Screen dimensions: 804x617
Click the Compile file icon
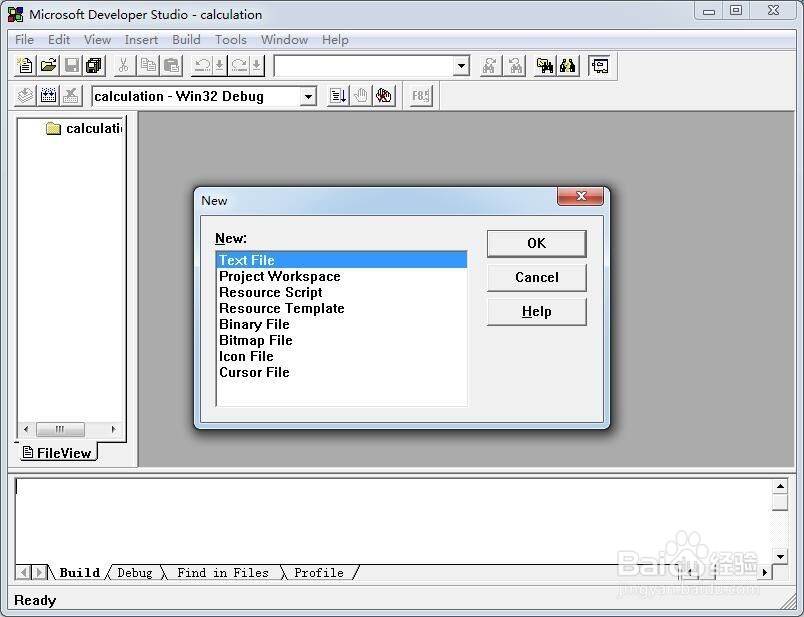coord(25,96)
